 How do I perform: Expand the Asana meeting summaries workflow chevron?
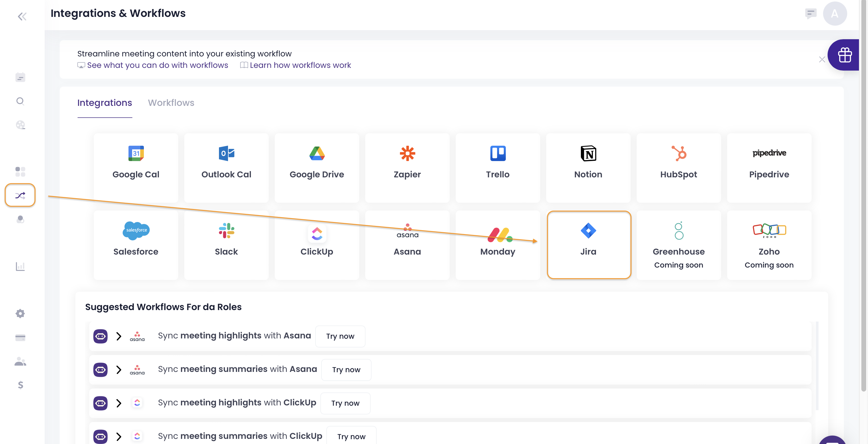click(x=119, y=369)
